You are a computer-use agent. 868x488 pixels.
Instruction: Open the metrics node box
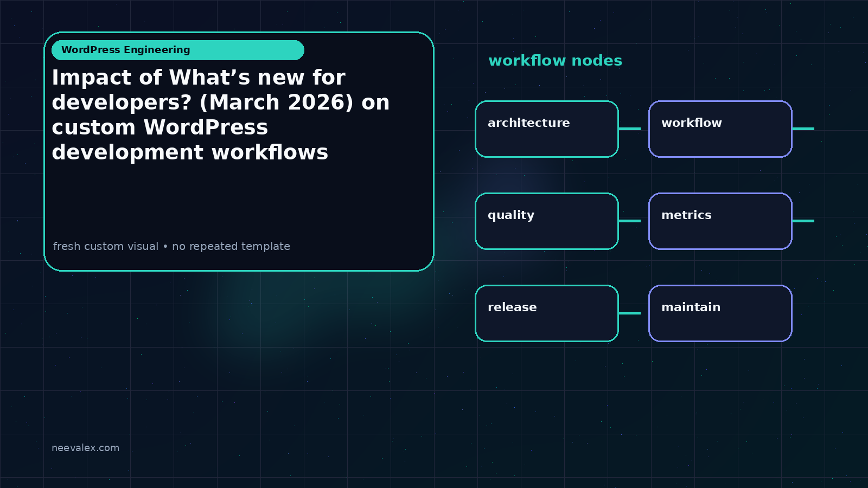click(x=720, y=221)
